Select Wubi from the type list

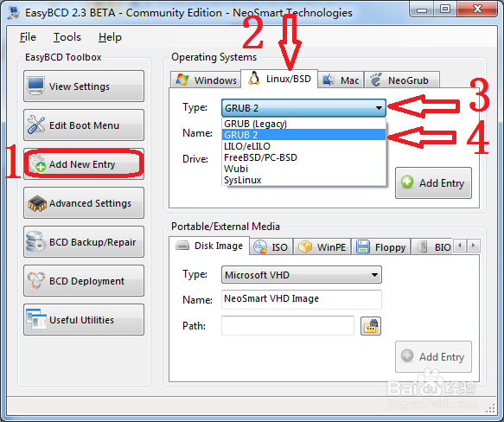tap(303, 169)
